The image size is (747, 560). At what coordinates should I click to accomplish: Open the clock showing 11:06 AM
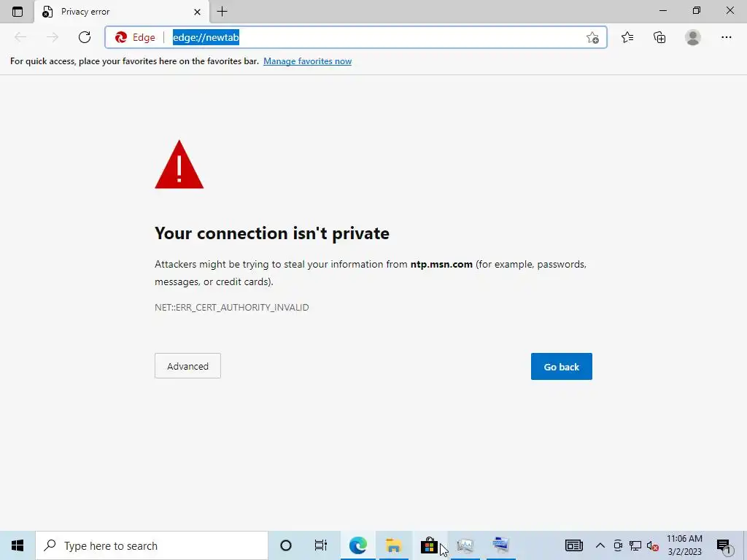(684, 545)
